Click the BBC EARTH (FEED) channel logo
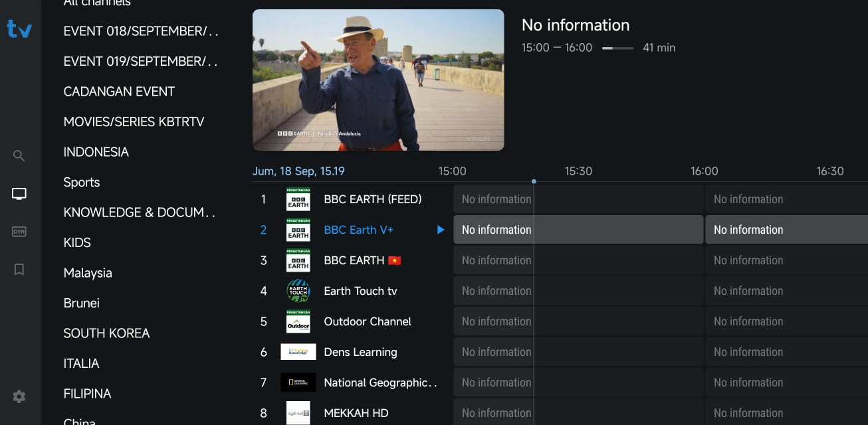 click(298, 199)
